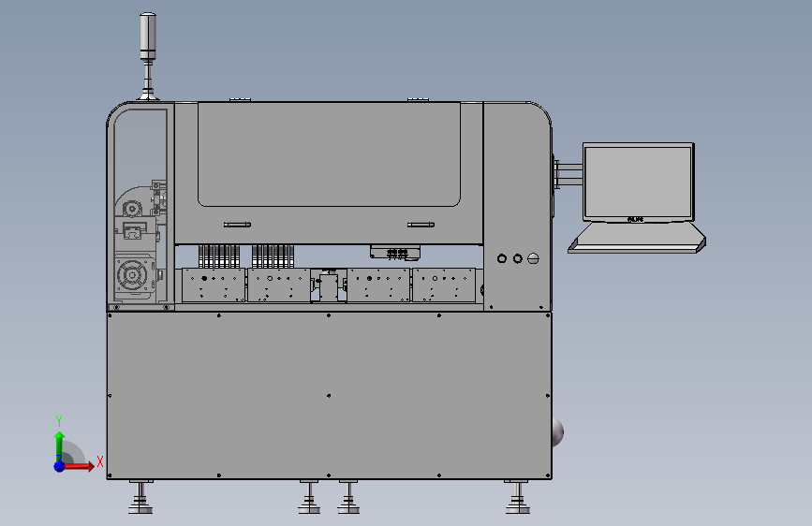Select the signal tower light on top of machine
This screenshot has height=526, width=812.
point(148,37)
